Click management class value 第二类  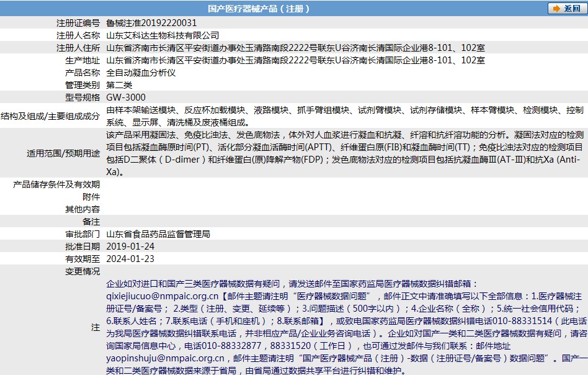[x=119, y=85]
